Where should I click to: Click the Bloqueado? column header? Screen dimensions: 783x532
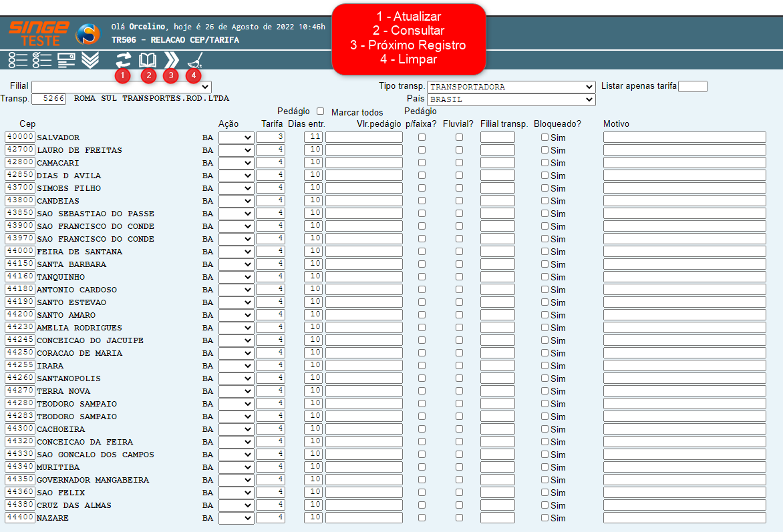point(557,123)
